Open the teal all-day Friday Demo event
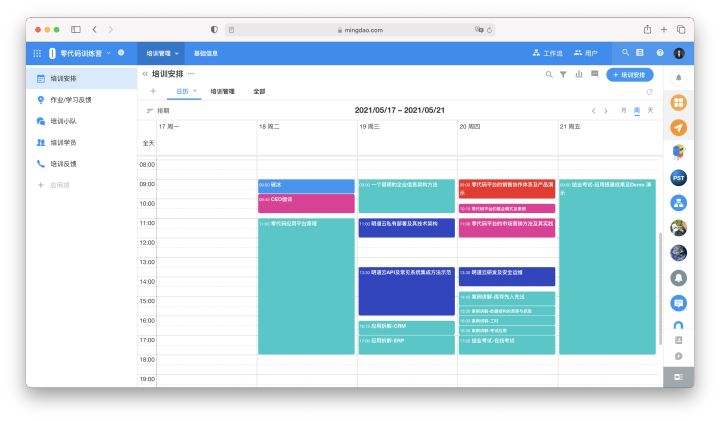The height and width of the screenshot is (422, 720). point(607,267)
